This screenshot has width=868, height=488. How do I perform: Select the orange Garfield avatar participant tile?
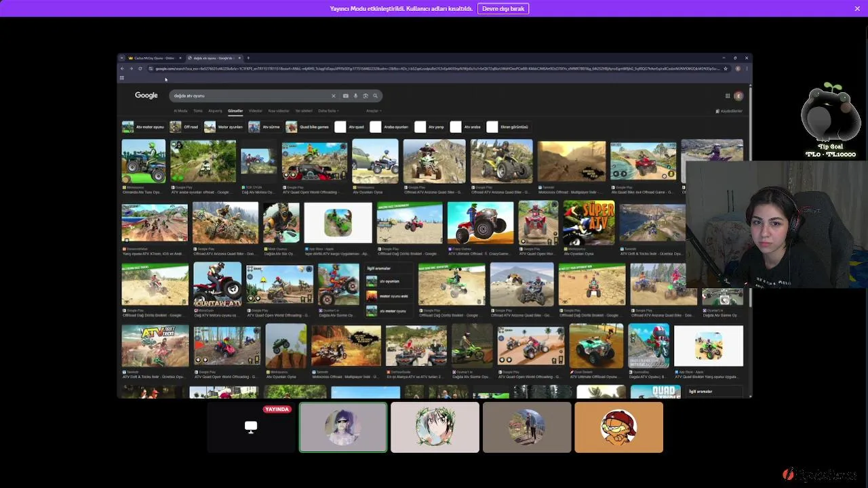(x=618, y=428)
